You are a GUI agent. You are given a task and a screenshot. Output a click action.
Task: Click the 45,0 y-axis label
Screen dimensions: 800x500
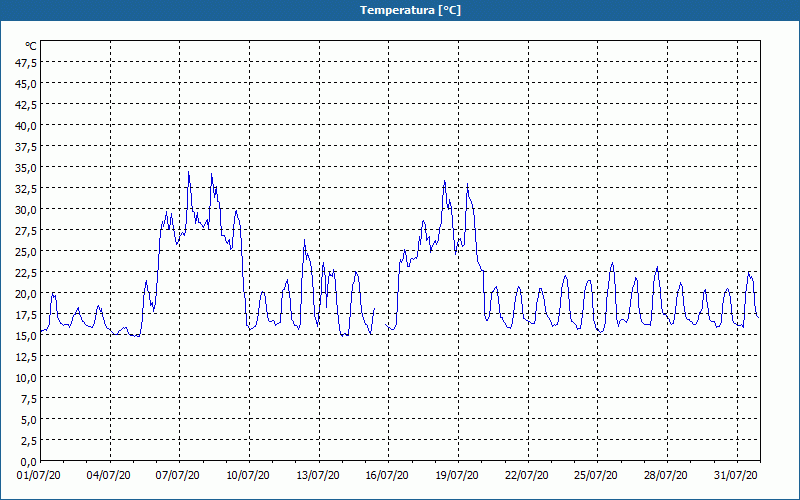(x=27, y=84)
